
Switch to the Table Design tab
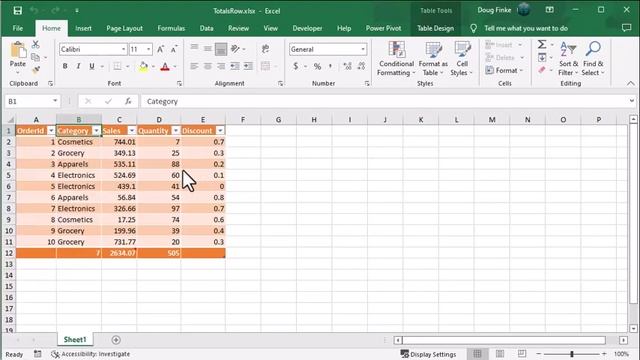coord(436,28)
